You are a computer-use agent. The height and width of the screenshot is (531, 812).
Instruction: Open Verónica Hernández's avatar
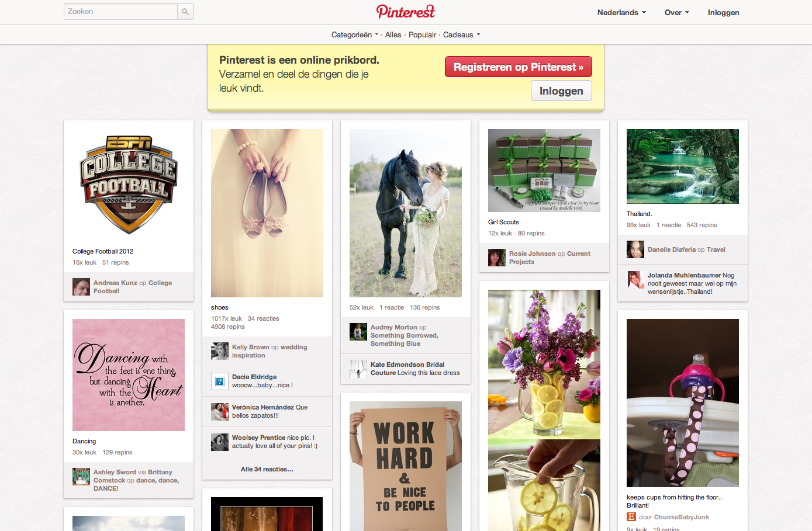(x=220, y=412)
